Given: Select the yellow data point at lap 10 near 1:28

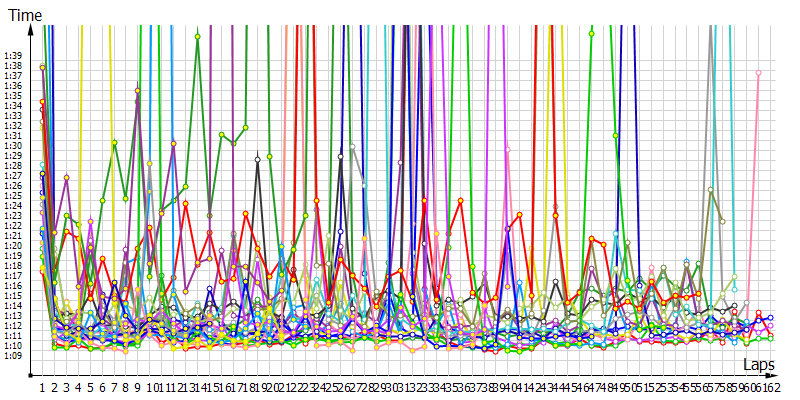Looking at the screenshot, I should 150,163.
